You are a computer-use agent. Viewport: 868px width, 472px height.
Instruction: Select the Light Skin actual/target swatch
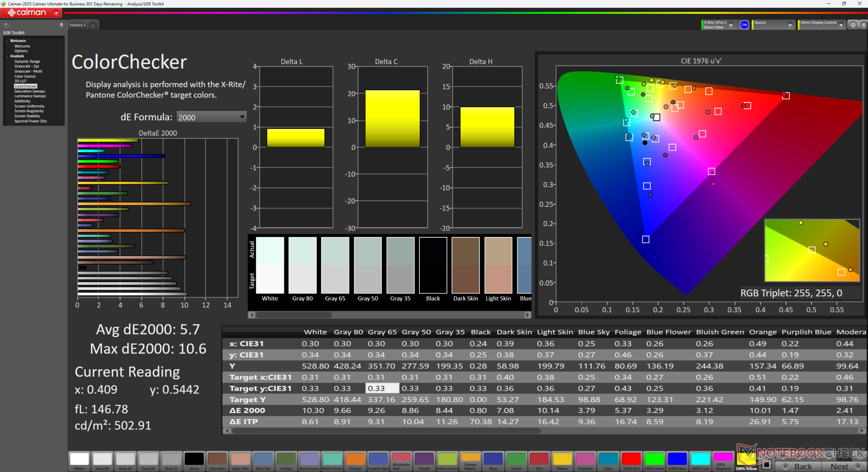click(498, 265)
